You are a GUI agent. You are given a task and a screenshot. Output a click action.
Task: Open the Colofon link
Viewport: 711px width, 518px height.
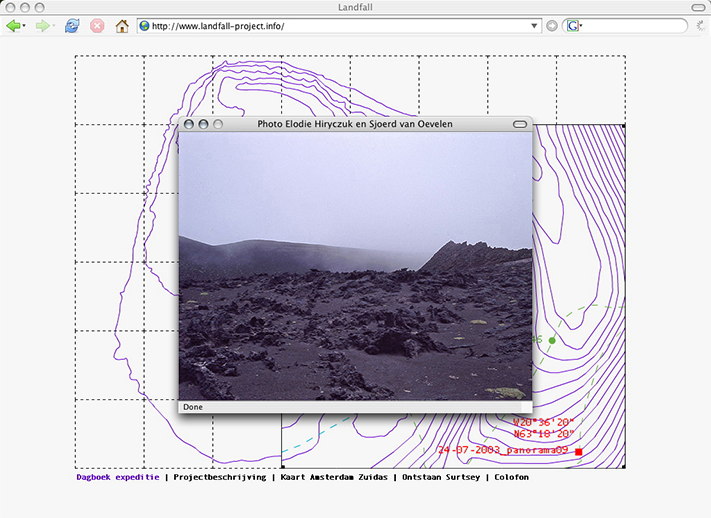tap(511, 477)
